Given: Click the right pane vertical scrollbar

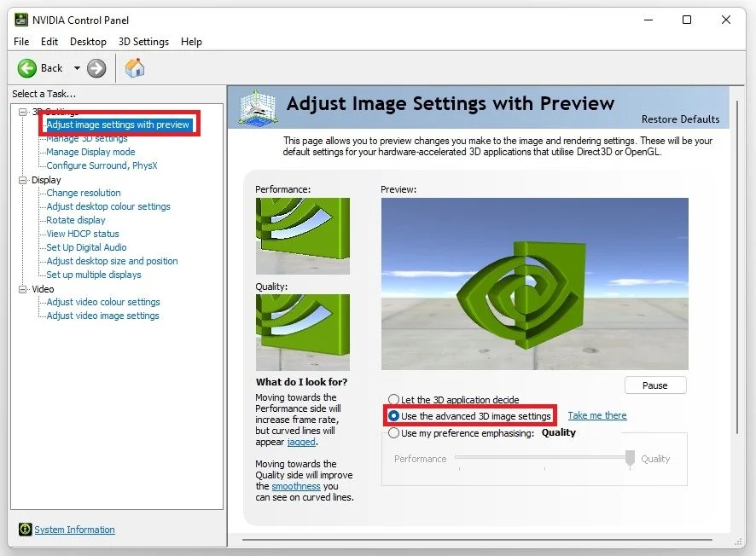Looking at the screenshot, I should pyautogui.click(x=737, y=268).
